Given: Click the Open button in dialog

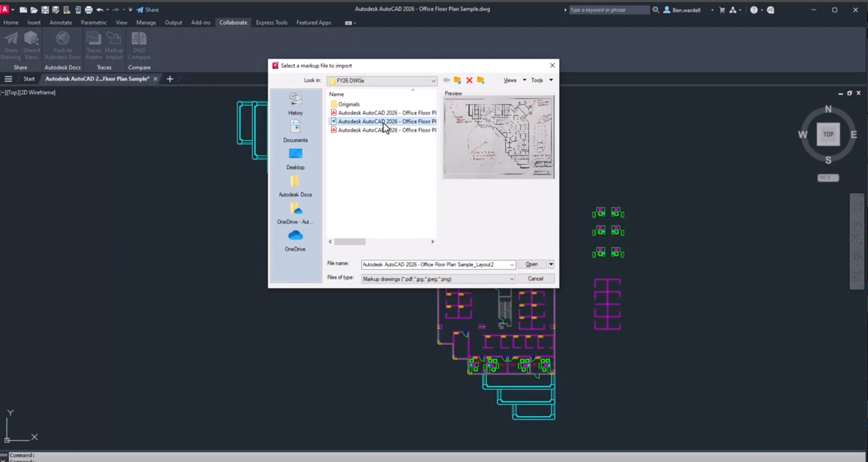Looking at the screenshot, I should click(532, 264).
